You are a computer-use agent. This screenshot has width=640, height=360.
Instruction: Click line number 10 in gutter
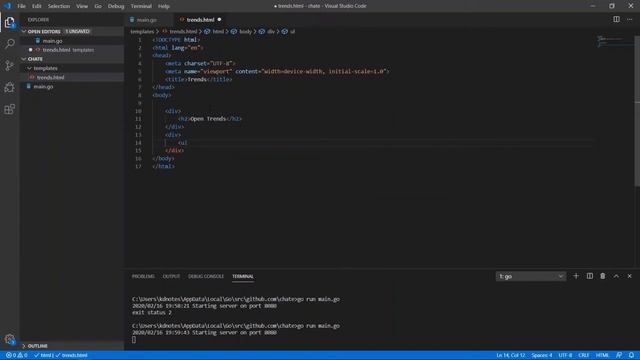click(138, 111)
